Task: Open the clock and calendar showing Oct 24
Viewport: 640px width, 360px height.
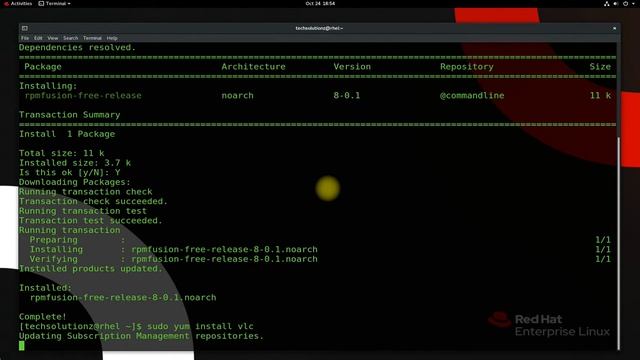Action: [320, 3]
